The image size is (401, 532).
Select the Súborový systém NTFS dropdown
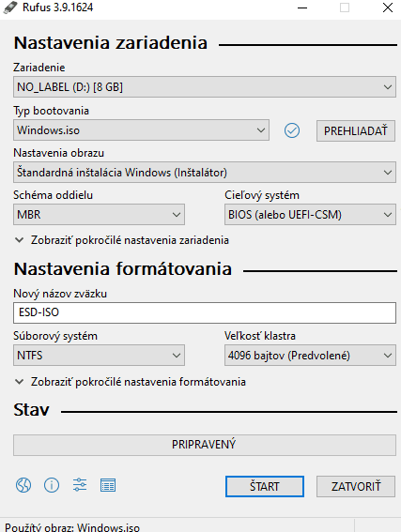point(99,356)
